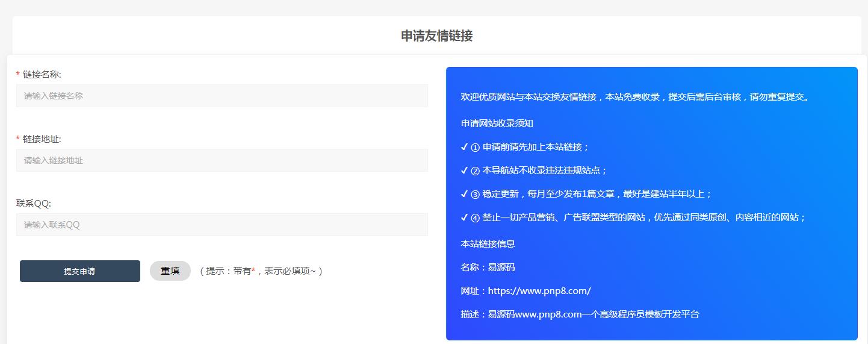The height and width of the screenshot is (344, 868).
Task: Click the checkmark before rule ② 不收录违法违规站点
Action: click(464, 170)
